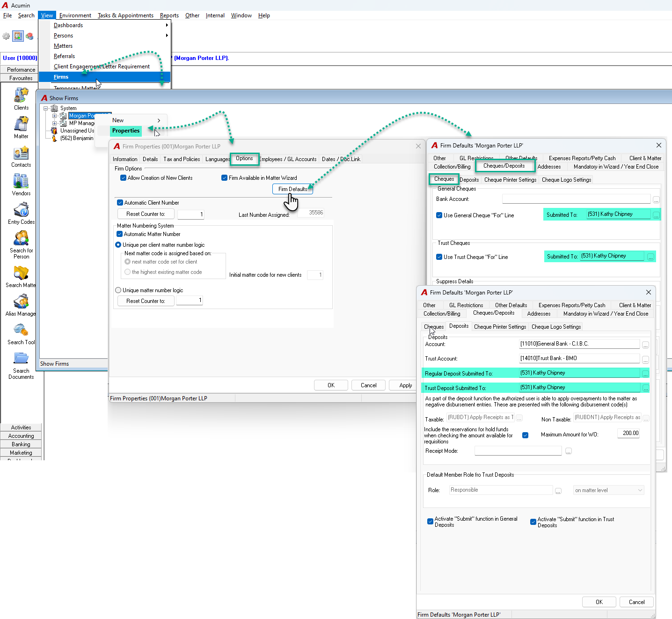Toggle Firm Available in Matter Wizard checkbox
672x619 pixels.
pyautogui.click(x=225, y=178)
